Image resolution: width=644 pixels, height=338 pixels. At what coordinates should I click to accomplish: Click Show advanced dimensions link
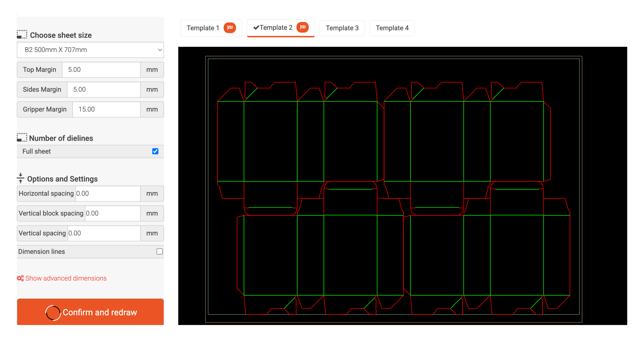point(66,278)
